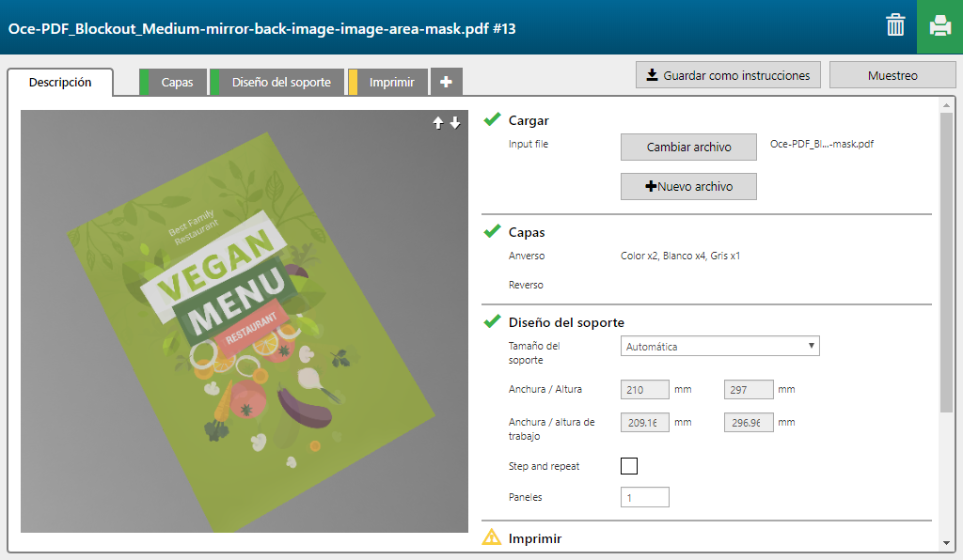
Task: Click the green print job icon
Action: click(939, 26)
